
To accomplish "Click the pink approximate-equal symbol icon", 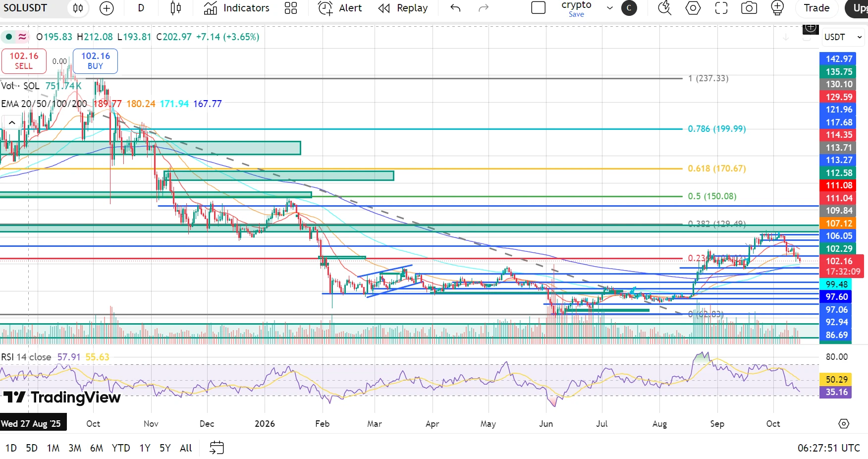I will (x=22, y=37).
